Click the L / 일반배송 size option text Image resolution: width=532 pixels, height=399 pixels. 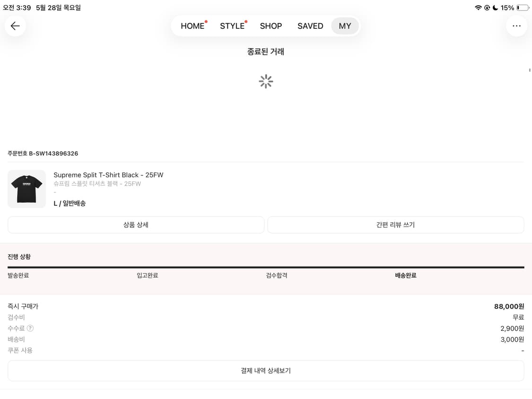pyautogui.click(x=70, y=203)
